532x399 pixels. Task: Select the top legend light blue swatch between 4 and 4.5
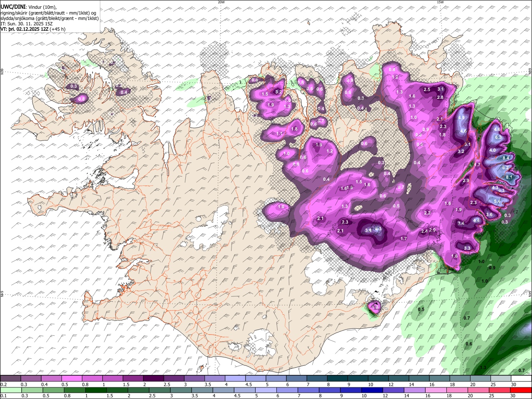[235, 378]
